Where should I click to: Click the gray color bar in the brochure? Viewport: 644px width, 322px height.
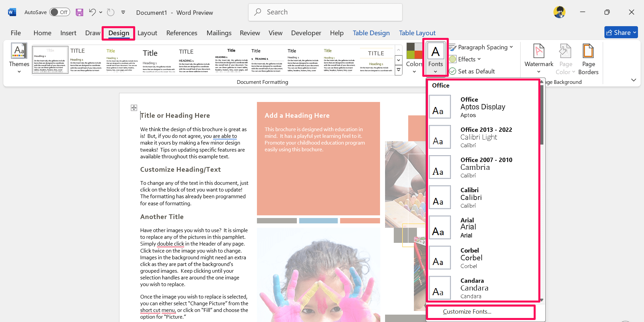point(277,221)
